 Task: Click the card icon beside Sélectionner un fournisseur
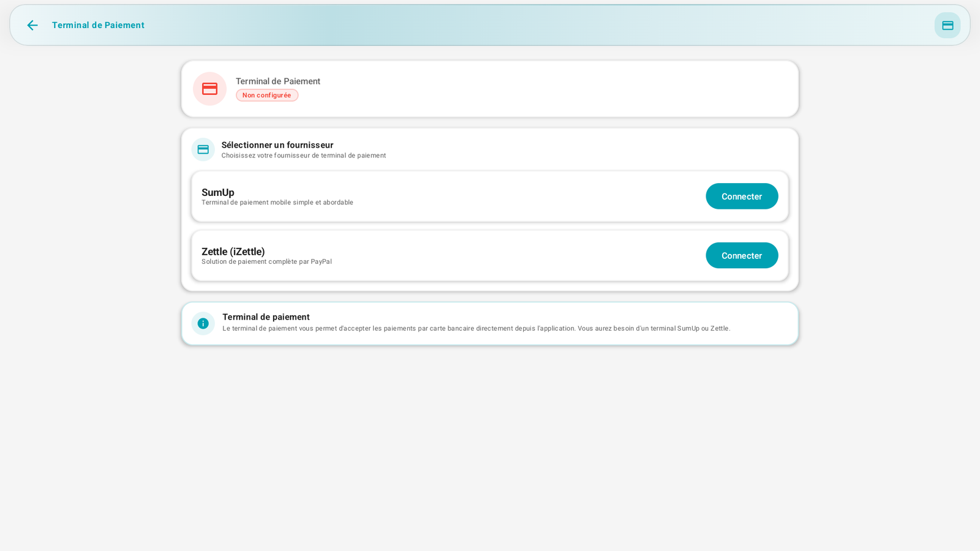203,149
